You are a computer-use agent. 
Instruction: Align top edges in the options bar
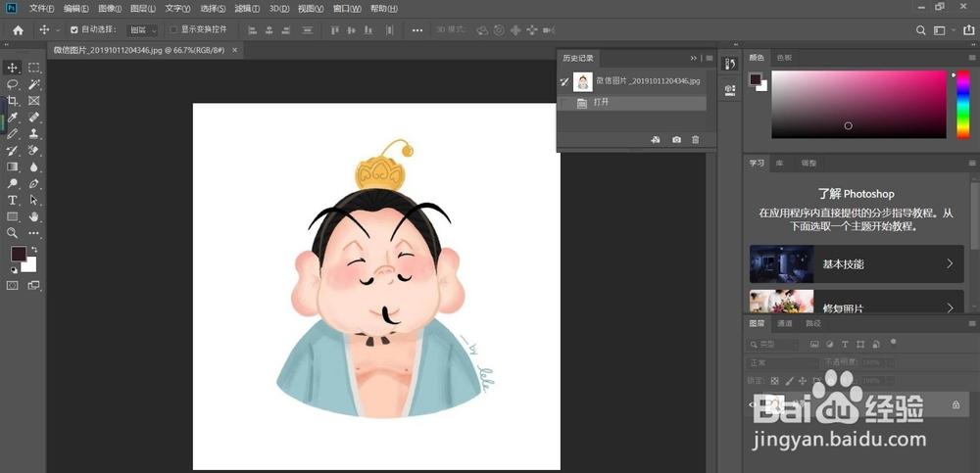pyautogui.click(x=334, y=30)
